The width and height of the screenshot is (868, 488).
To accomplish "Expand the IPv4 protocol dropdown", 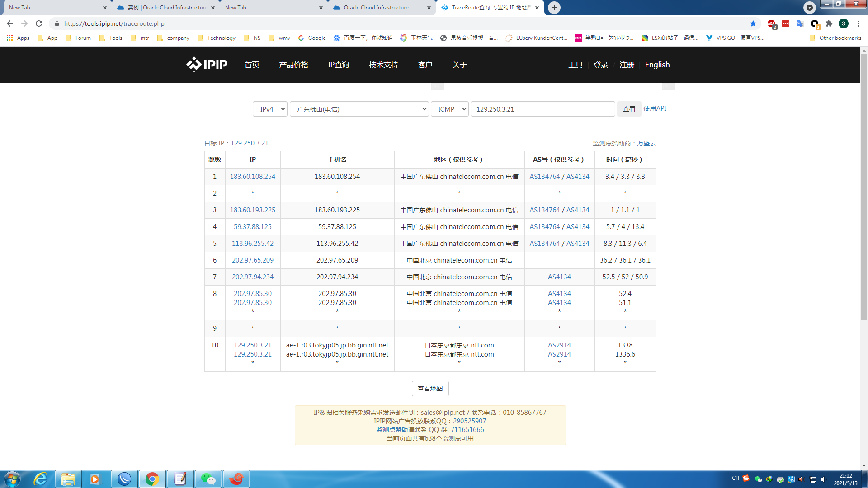I will click(x=270, y=109).
